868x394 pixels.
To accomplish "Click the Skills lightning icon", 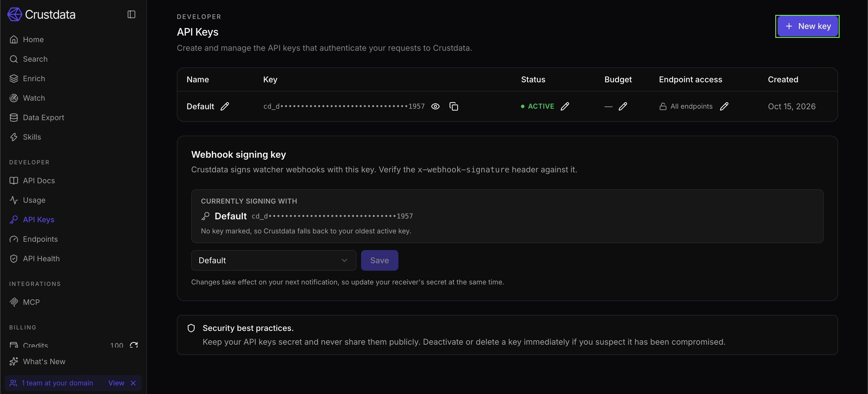I will pos(14,137).
